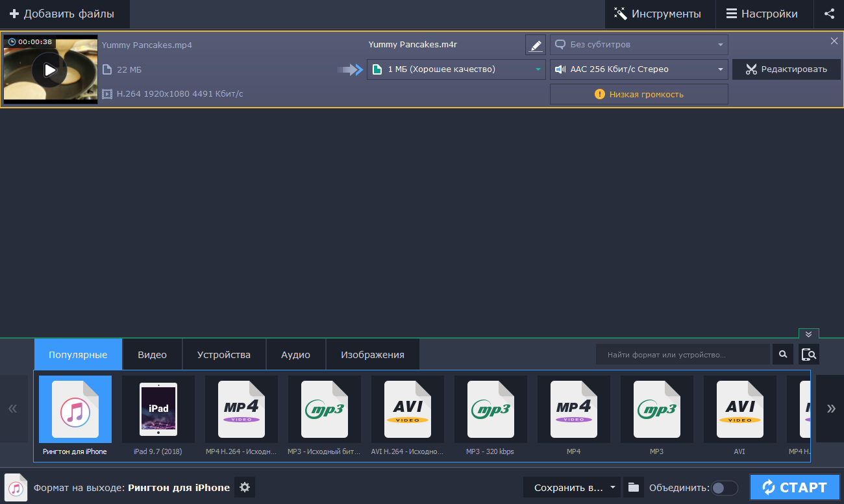Click the magnifier search icon
The image size is (844, 504).
[x=783, y=354]
